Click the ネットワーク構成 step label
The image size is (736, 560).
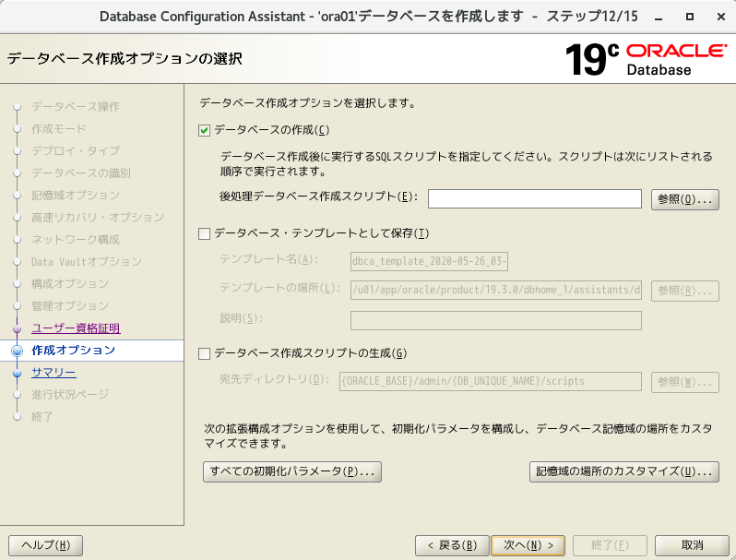[76, 239]
